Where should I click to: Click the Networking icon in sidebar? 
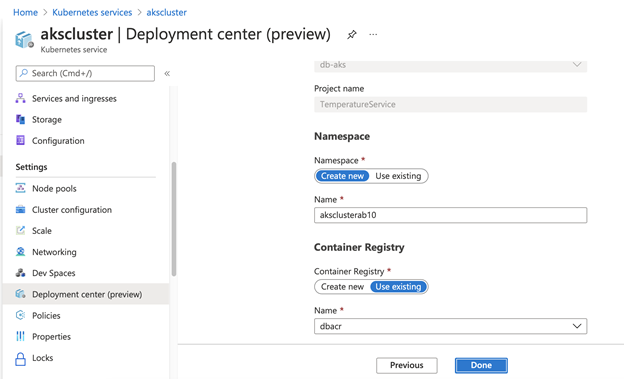click(20, 252)
